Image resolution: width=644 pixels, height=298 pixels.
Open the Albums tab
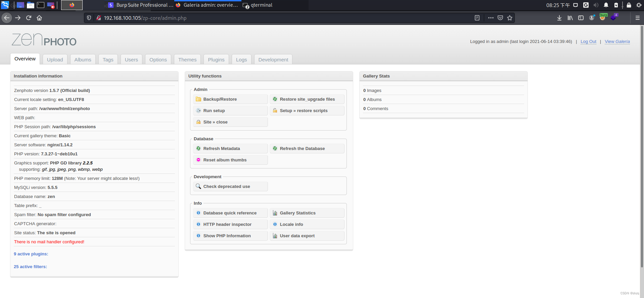click(x=83, y=59)
